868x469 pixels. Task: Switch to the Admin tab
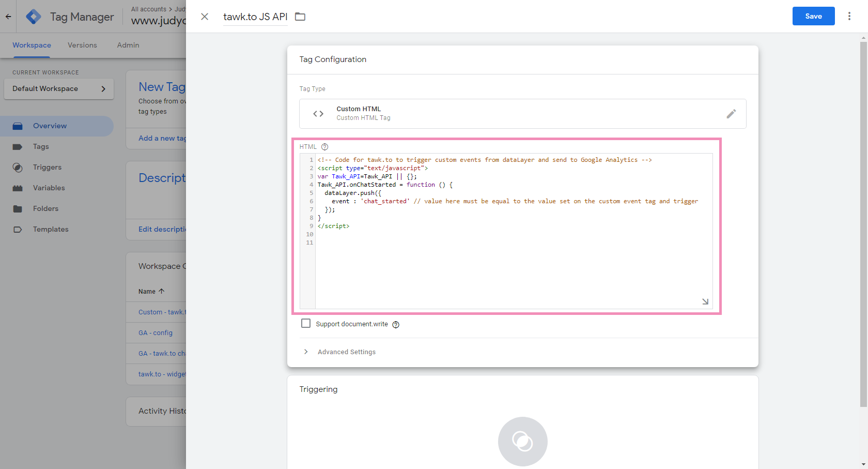(x=128, y=45)
